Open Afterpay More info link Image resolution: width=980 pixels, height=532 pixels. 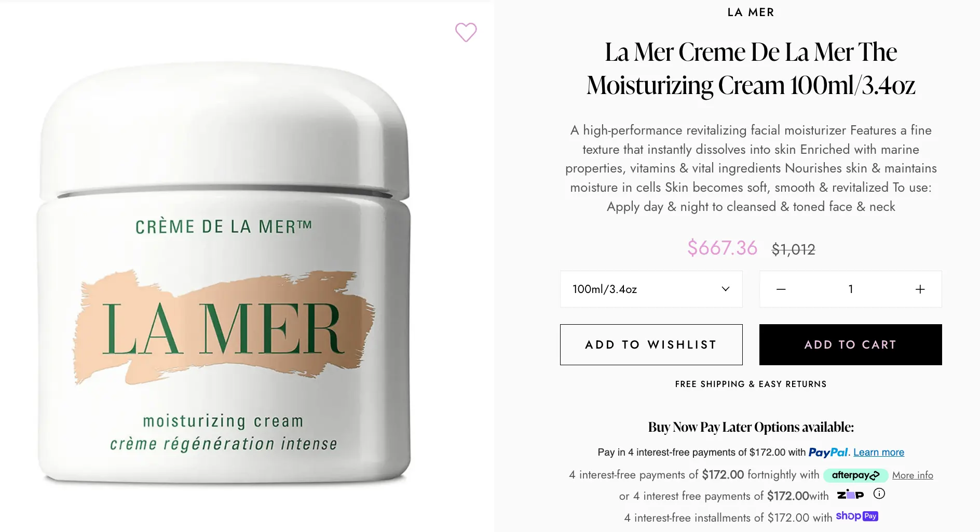913,475
